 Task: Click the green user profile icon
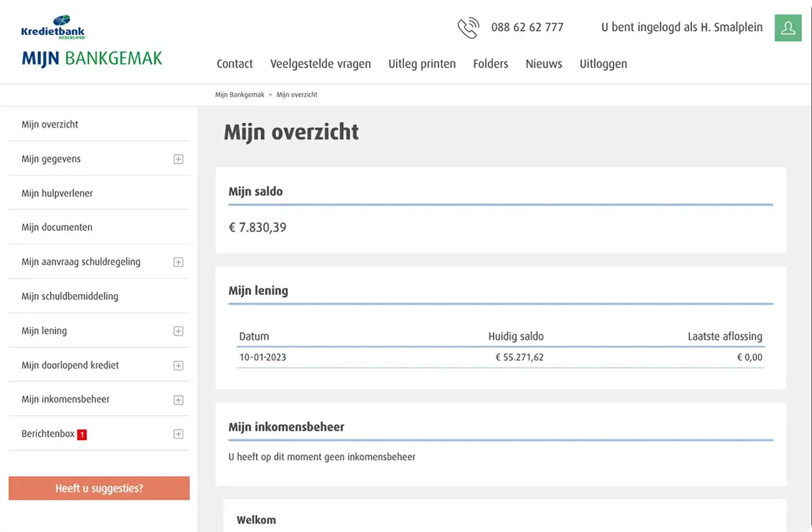coord(788,28)
